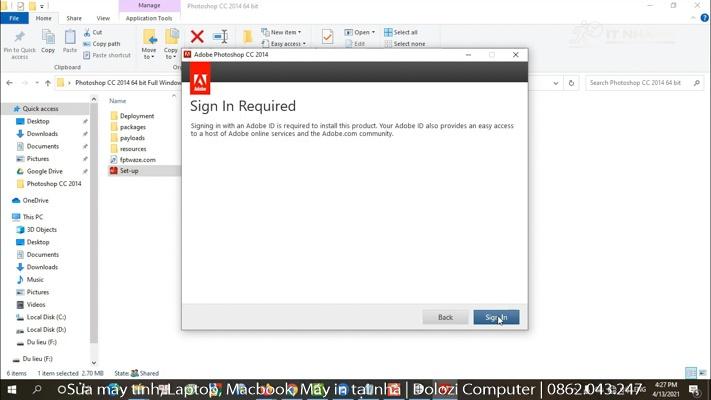Viewport: 711px width, 400px height.
Task: Click the Sign In button
Action: (x=496, y=317)
